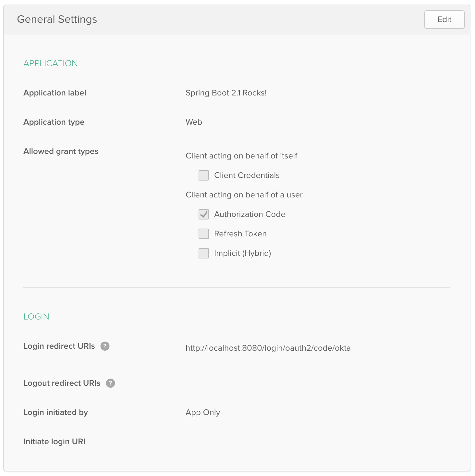Click the General Settings panel title
This screenshot has height=476, width=475.
pyautogui.click(x=57, y=19)
